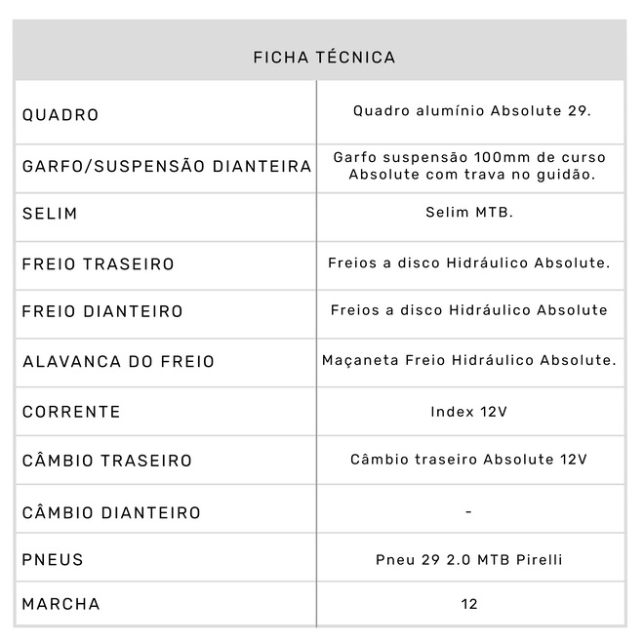This screenshot has height=644, width=644.
Task: Select the QUADRO row label
Action: (60, 115)
